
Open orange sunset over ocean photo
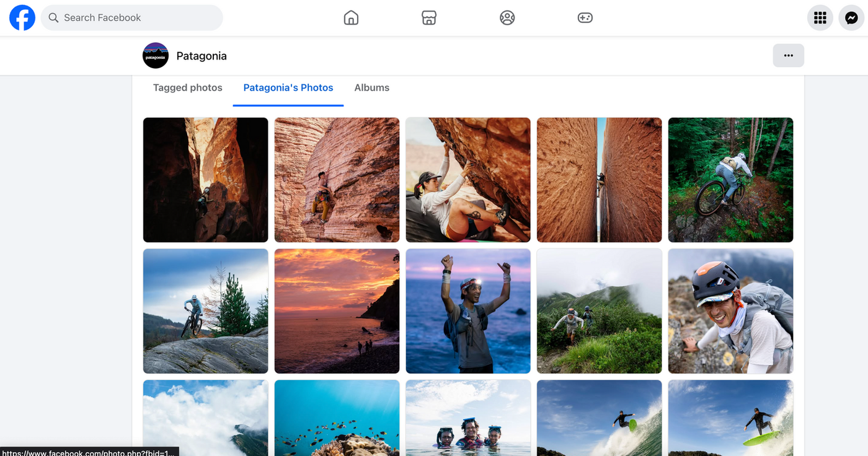(x=337, y=311)
